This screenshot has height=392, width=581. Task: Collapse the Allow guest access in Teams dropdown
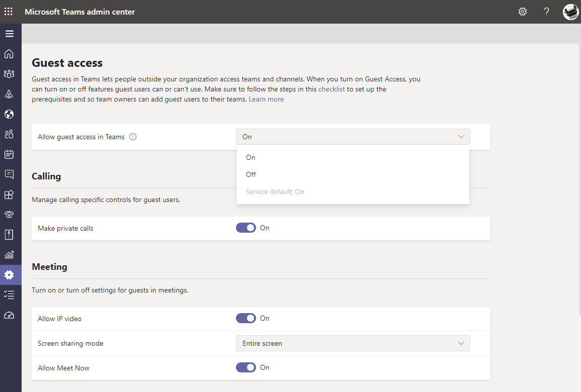click(x=353, y=137)
